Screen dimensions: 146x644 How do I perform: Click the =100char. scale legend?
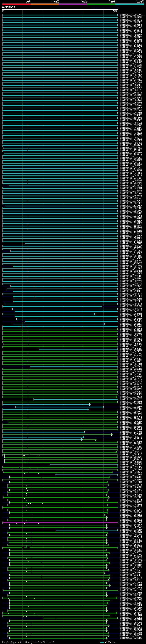pos(109,642)
